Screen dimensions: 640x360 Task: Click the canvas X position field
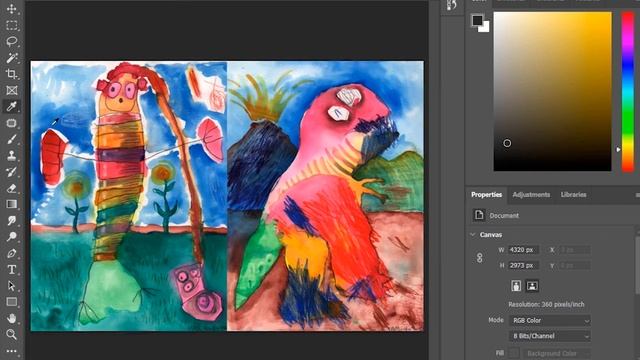[x=575, y=249]
